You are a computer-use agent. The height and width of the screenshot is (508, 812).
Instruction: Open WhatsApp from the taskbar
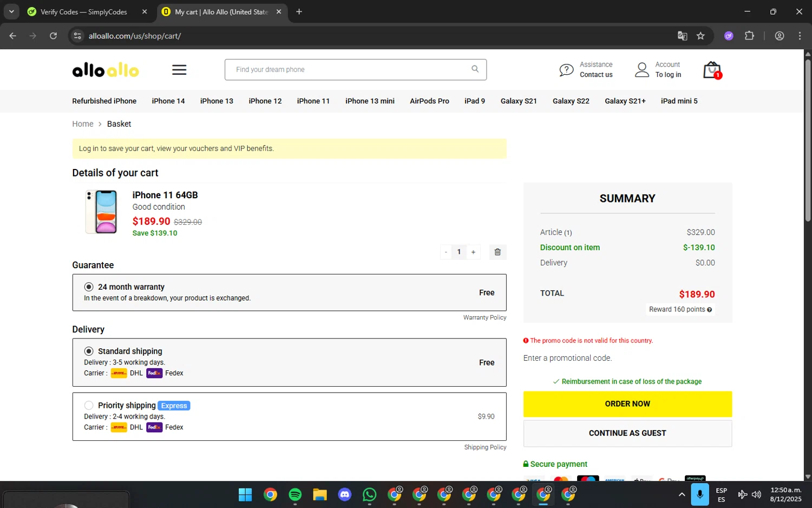tap(370, 494)
